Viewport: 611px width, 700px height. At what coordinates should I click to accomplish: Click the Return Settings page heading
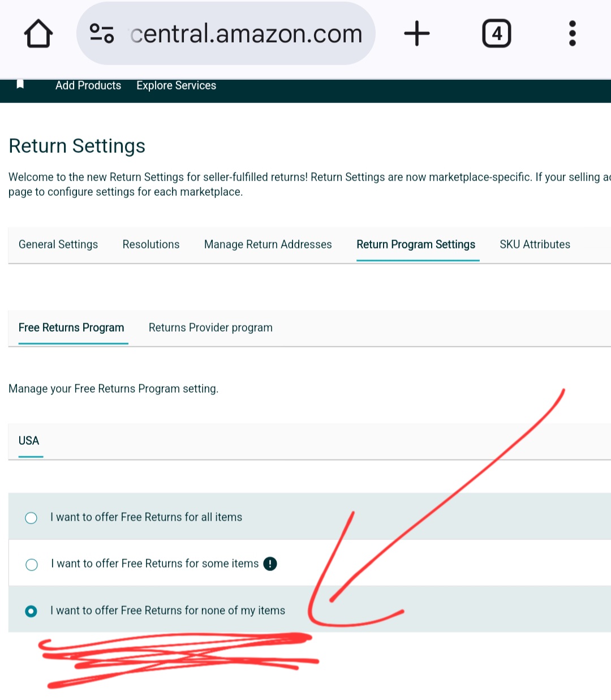point(77,146)
